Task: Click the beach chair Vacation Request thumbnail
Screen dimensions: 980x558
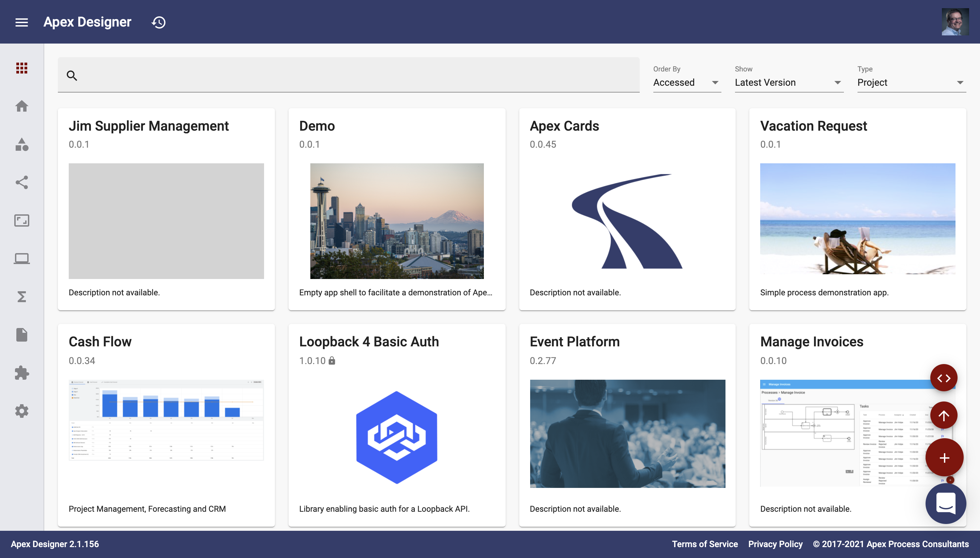Action: point(857,219)
